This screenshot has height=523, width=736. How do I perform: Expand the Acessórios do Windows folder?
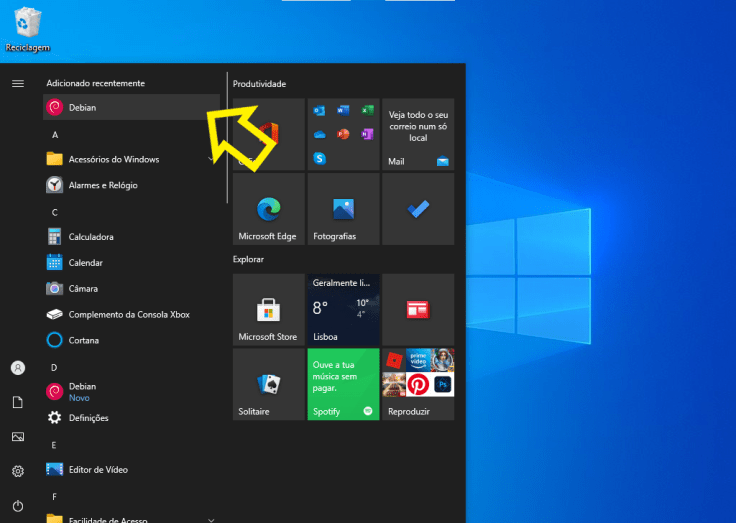(x=113, y=159)
